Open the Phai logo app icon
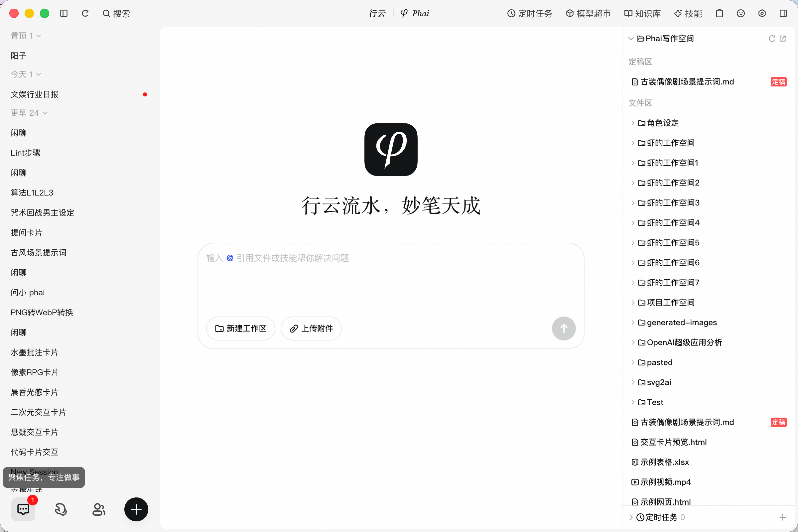Image resolution: width=798 pixels, height=532 pixels. (391, 150)
